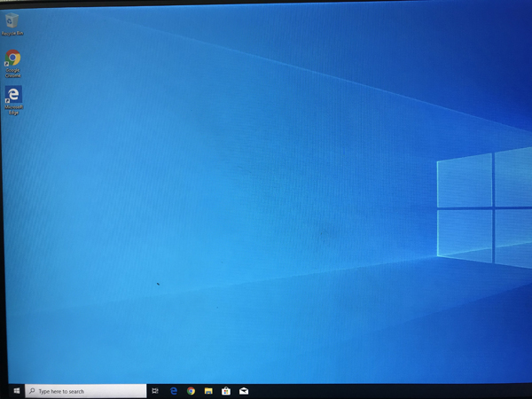Launch Edge from the taskbar
Image resolution: width=532 pixels, height=399 pixels.
coord(174,391)
